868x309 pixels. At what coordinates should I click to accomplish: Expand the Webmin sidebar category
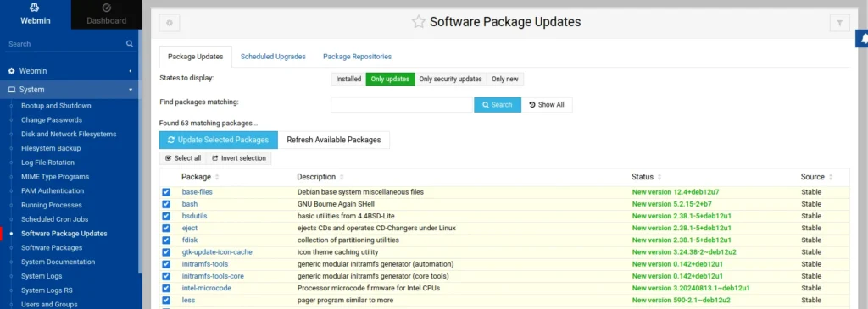69,71
